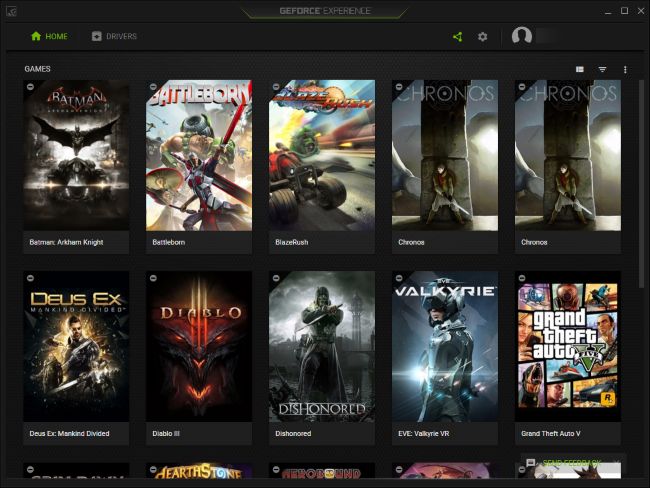Open the Battleborn game cover
This screenshot has width=650, height=488.
[x=199, y=155]
